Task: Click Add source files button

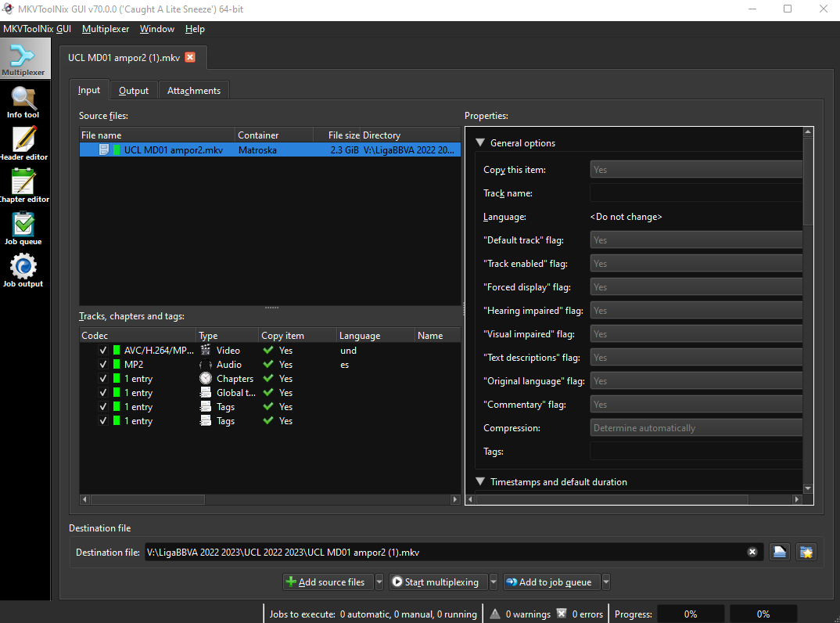Action: point(328,582)
